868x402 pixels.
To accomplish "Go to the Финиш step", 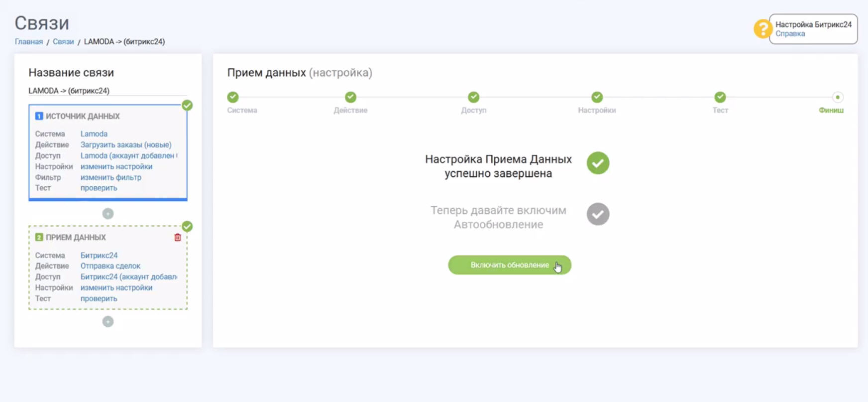I will click(838, 97).
